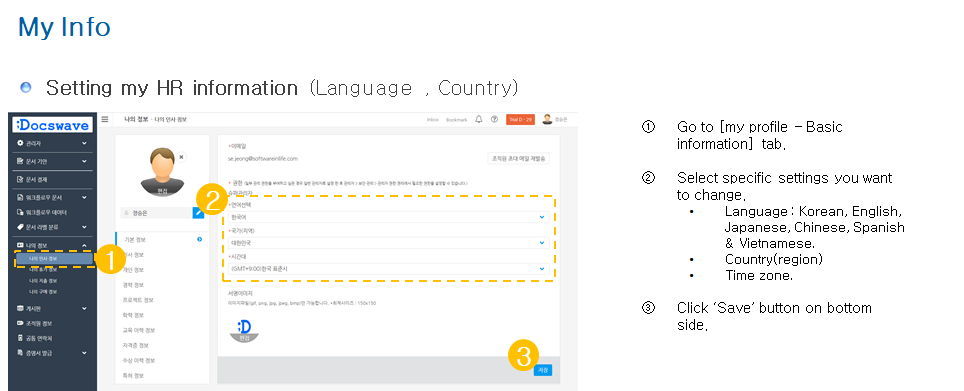Open the 교육 이력 정보 tab
Image resolution: width=964 pixels, height=391 pixels.
[x=139, y=330]
